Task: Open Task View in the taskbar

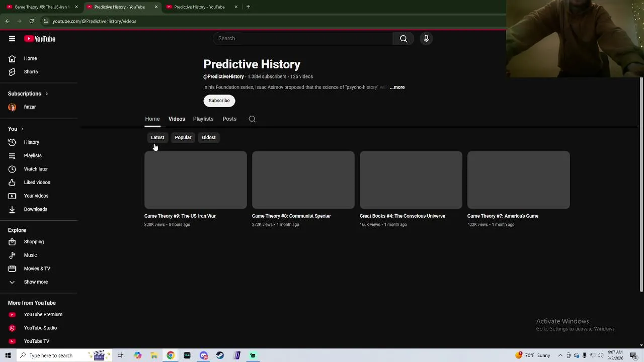Action: [121, 355]
